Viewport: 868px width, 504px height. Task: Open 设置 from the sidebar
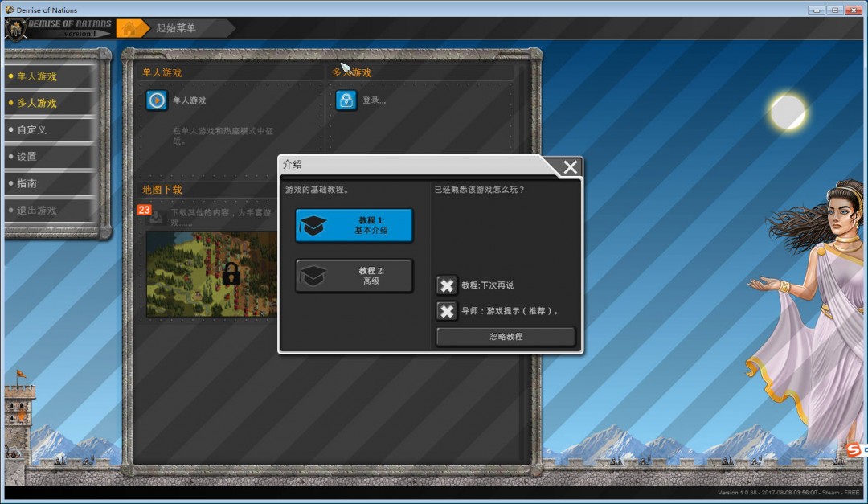coord(50,156)
